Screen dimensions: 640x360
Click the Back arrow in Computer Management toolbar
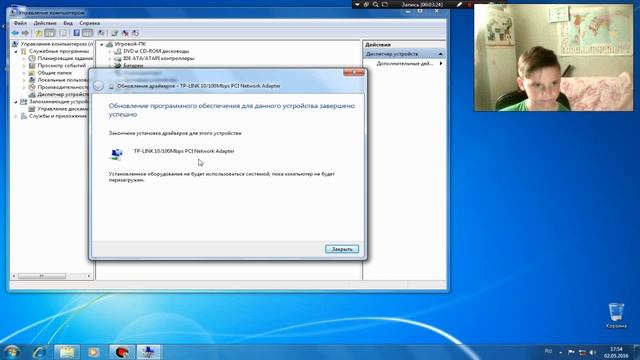(x=16, y=33)
